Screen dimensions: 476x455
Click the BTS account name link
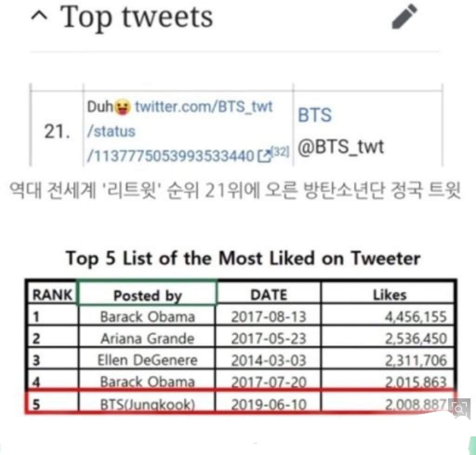point(315,115)
